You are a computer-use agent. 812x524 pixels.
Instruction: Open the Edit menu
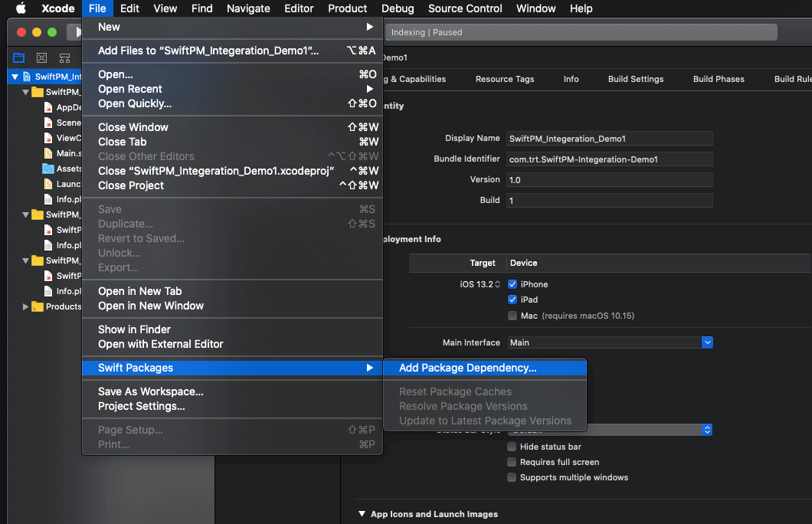129,8
